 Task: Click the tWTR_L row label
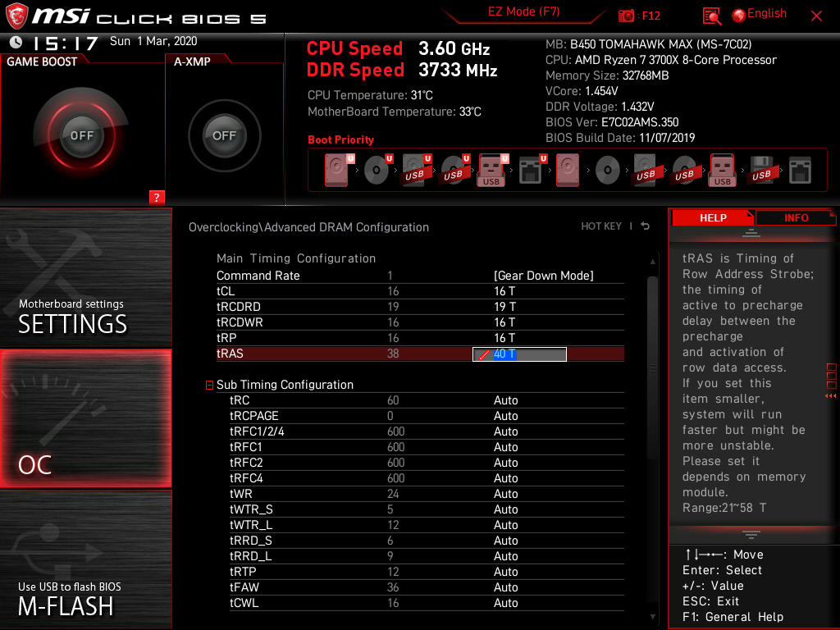click(x=251, y=524)
